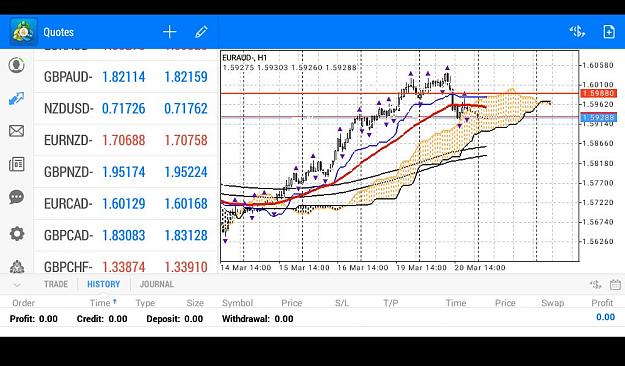Viewport: 625px width, 366px height.
Task: Switch to the JOURNAL tab
Action: pos(157,284)
